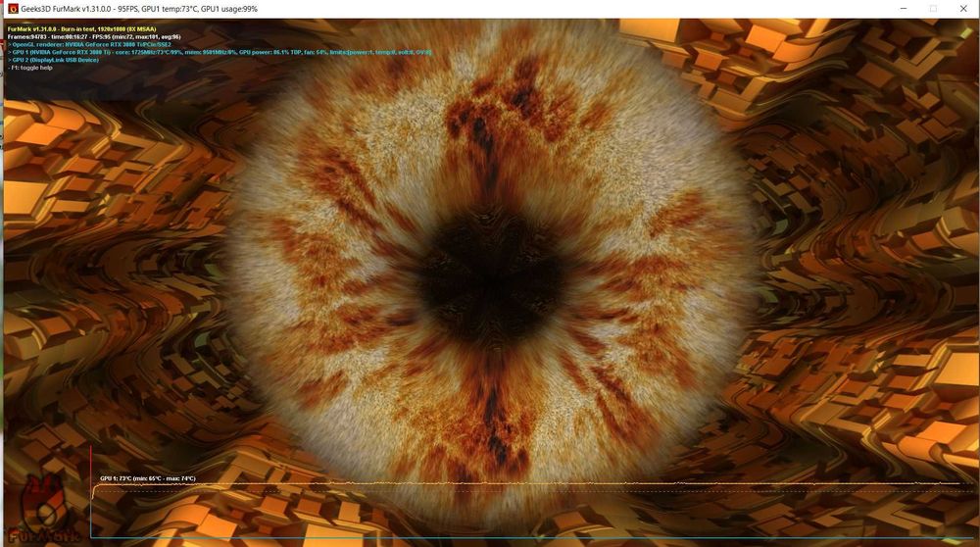Maximize the FurMark window
This screenshot has height=547, width=980.
pos(933,9)
